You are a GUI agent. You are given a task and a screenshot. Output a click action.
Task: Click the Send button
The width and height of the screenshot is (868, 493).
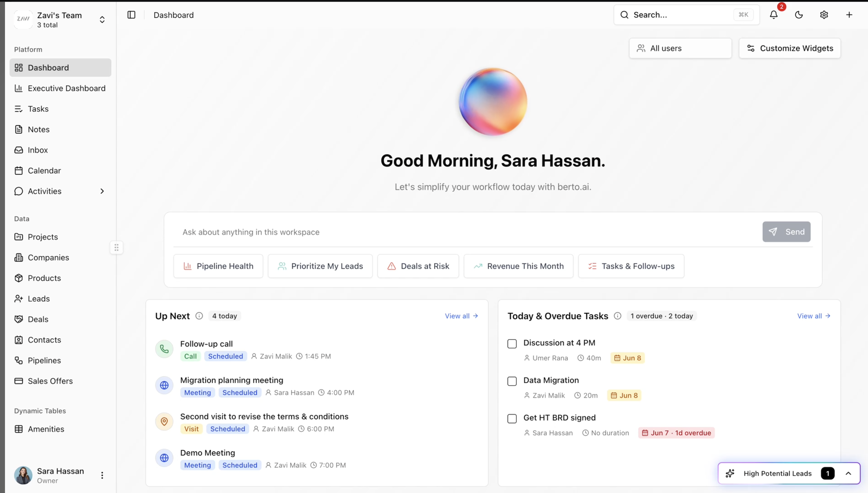tap(786, 232)
